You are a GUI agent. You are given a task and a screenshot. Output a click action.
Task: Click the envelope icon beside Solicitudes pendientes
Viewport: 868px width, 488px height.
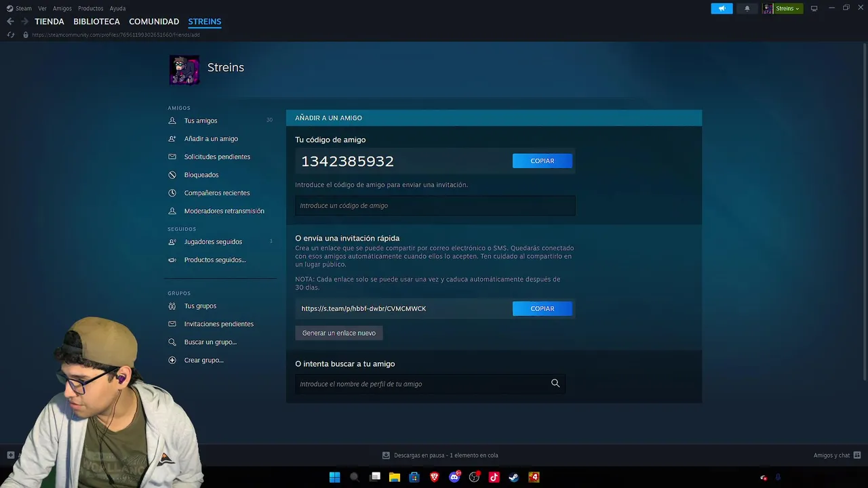pos(172,157)
